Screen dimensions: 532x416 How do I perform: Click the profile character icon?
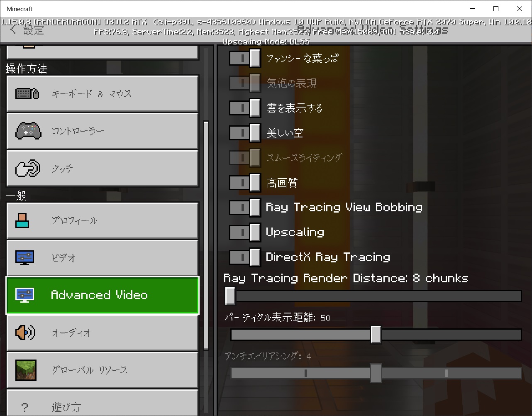tap(22, 220)
